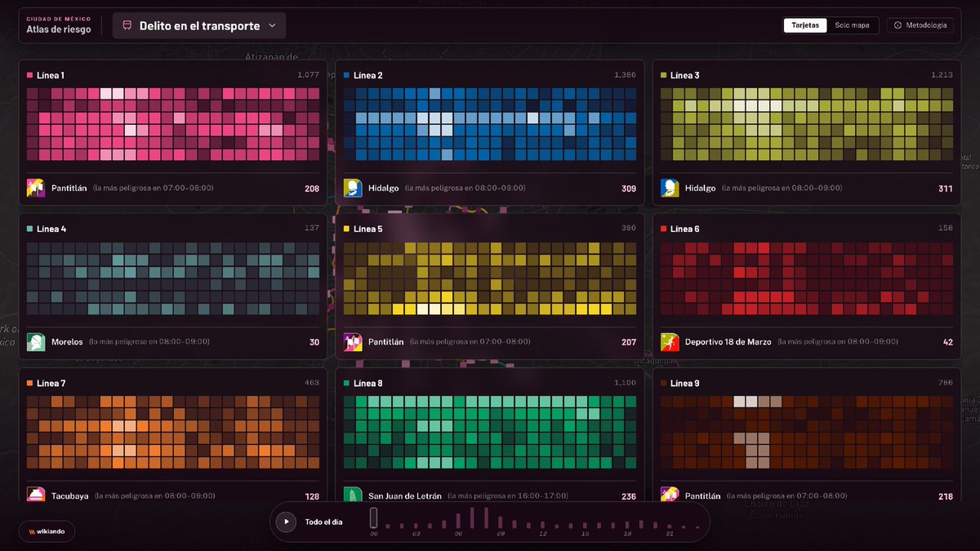Open the Línea 2 card title
This screenshot has height=551, width=980.
tap(368, 75)
